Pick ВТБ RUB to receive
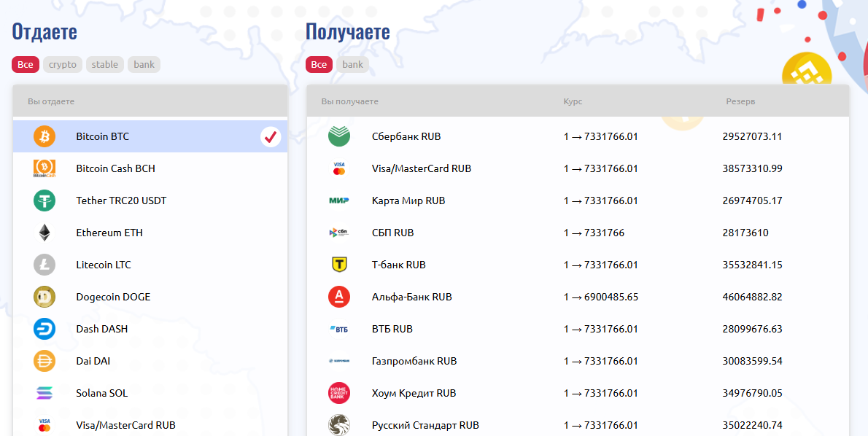This screenshot has height=436, width=868. 578,329
